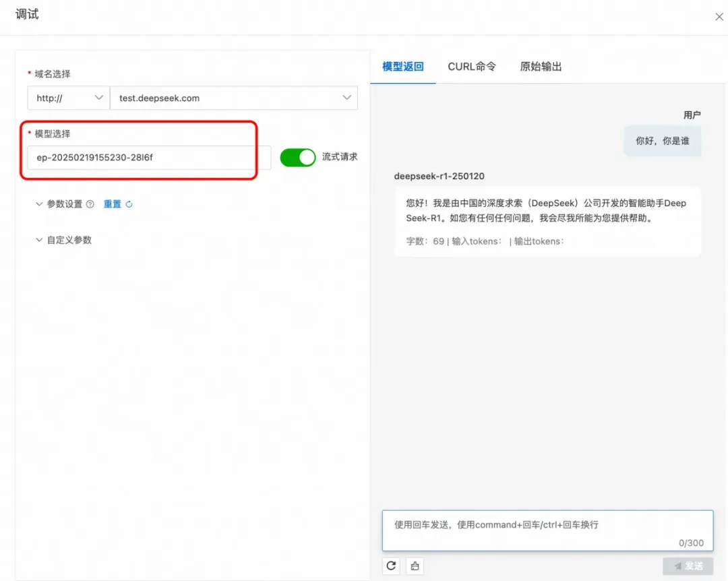Close the 调试 debug dialog

(719, 17)
